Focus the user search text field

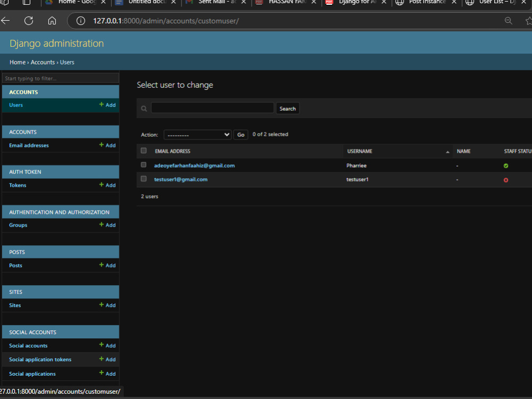212,108
